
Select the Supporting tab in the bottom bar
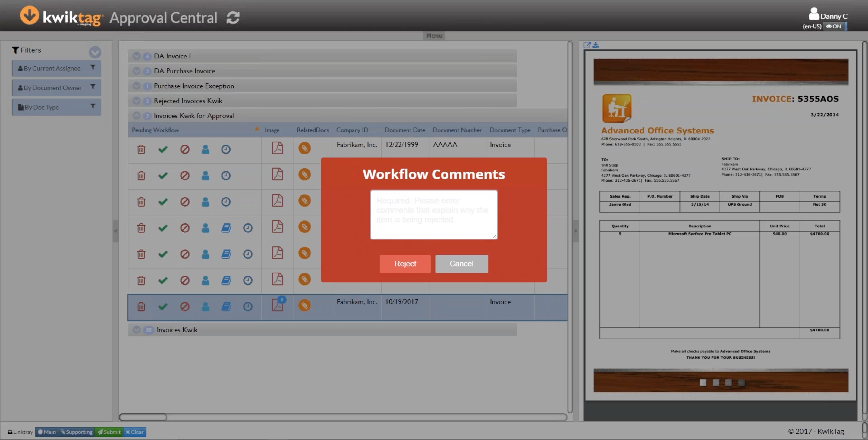pyautogui.click(x=77, y=432)
